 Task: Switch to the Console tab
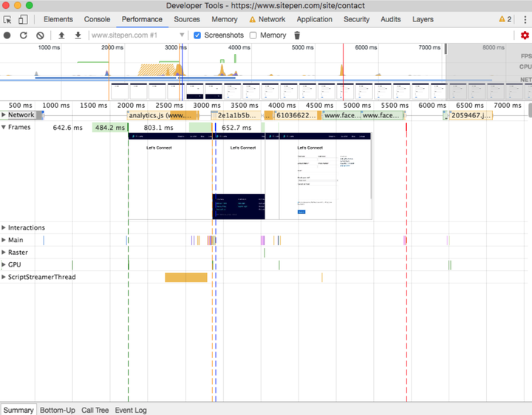click(97, 19)
